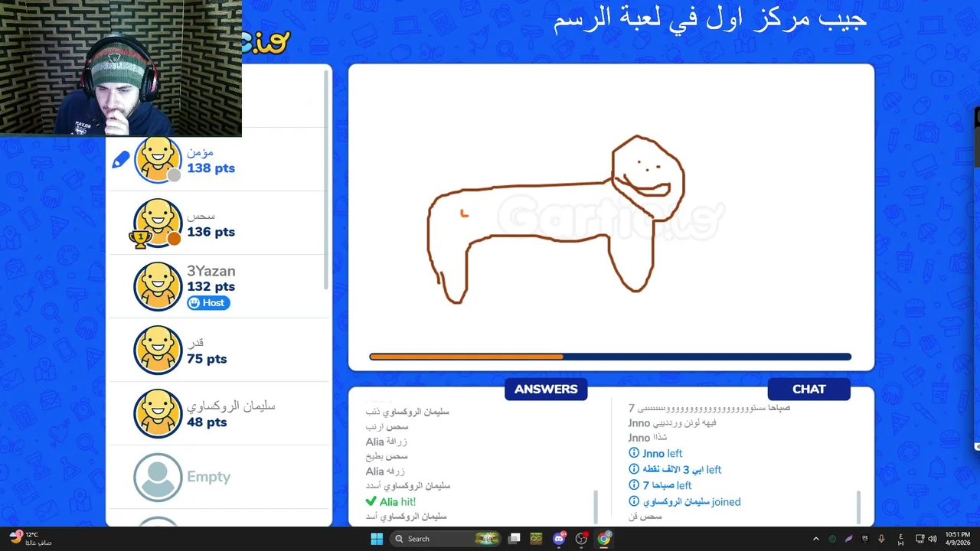The height and width of the screenshot is (551, 980).
Task: Open the round dark app with red badge
Action: coord(581,539)
